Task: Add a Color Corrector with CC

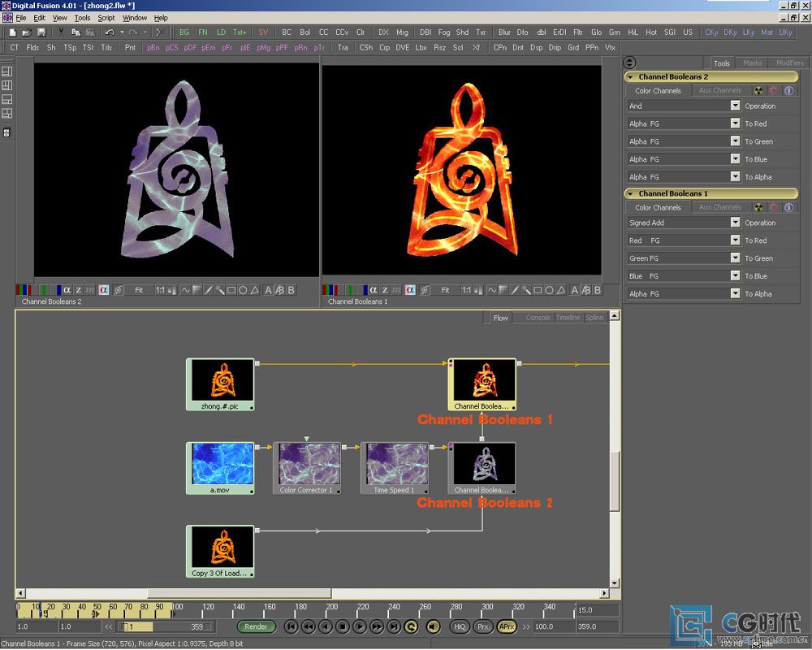Action: tap(324, 32)
